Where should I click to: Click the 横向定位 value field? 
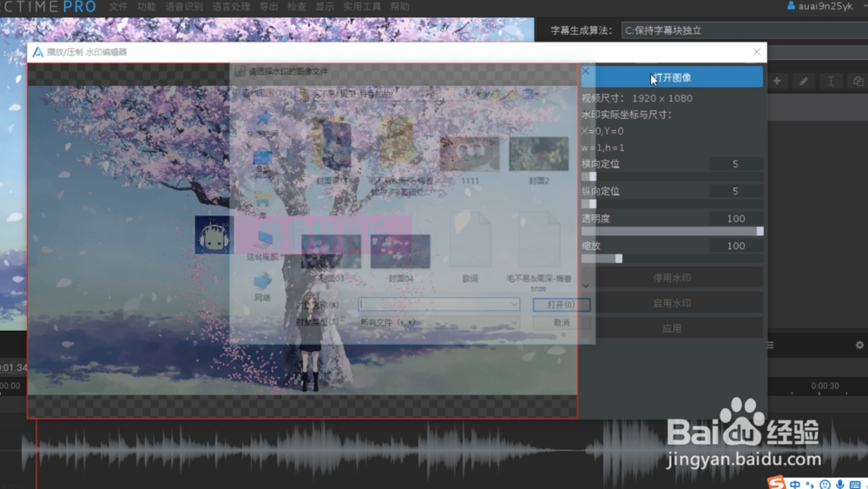[x=735, y=164]
